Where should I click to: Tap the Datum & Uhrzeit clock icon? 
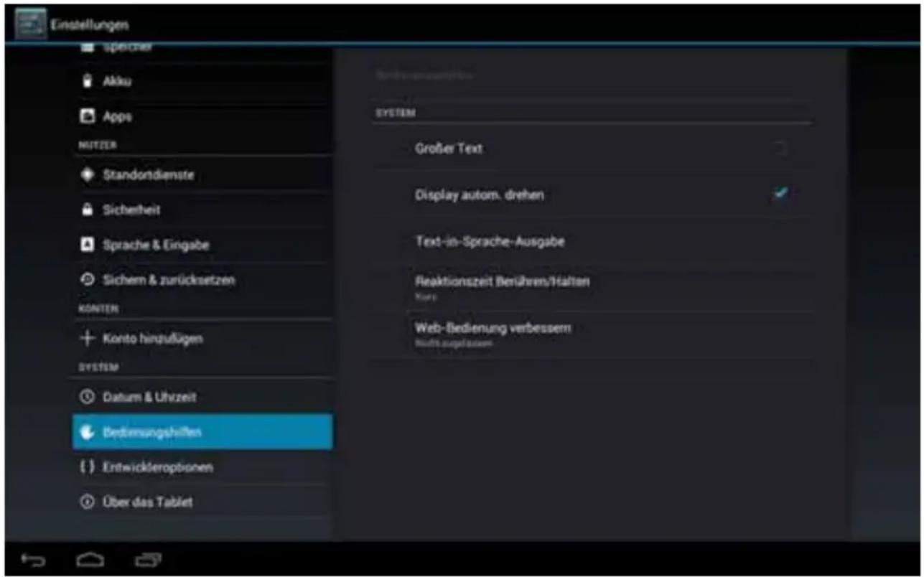click(x=88, y=397)
